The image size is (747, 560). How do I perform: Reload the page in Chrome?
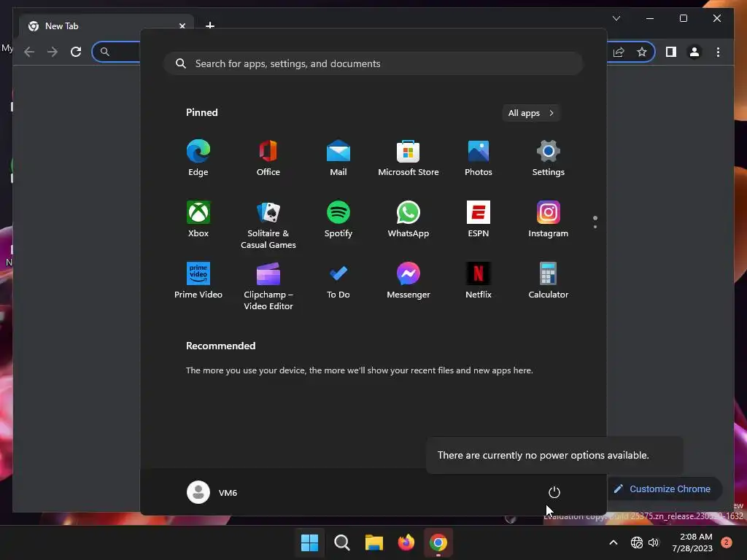(x=76, y=52)
